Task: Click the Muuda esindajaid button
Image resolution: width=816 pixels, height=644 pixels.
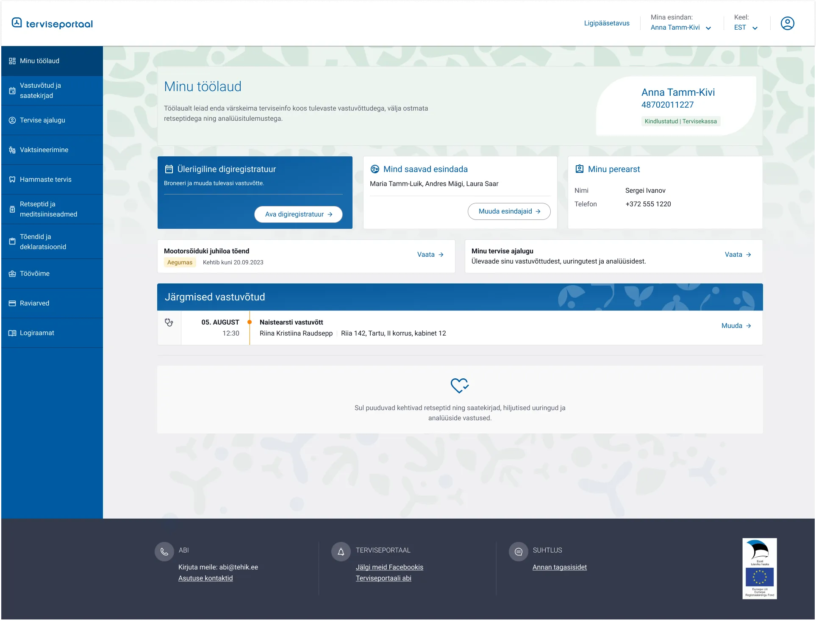Action: 509,211
